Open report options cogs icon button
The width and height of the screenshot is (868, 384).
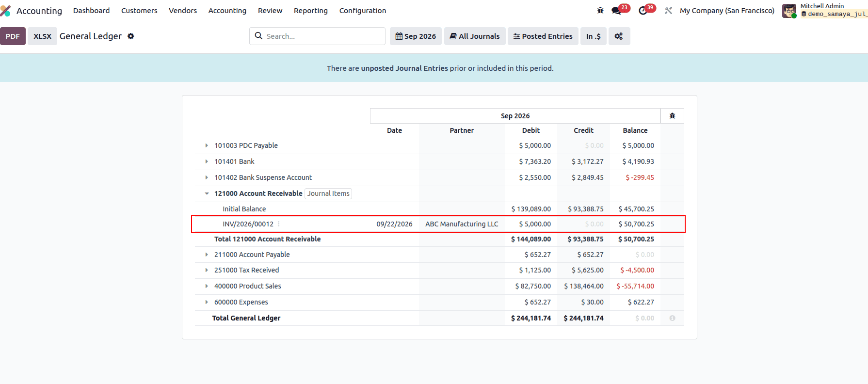619,36
